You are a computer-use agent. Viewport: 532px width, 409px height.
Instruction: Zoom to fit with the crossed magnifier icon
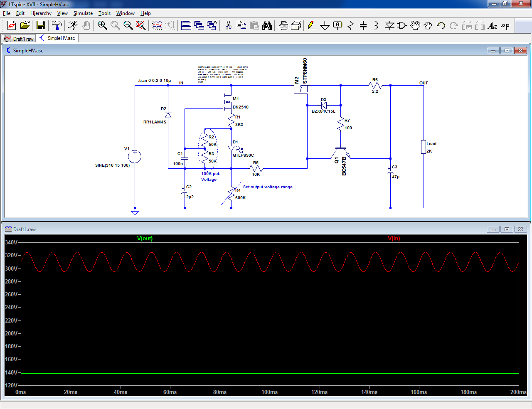141,25
